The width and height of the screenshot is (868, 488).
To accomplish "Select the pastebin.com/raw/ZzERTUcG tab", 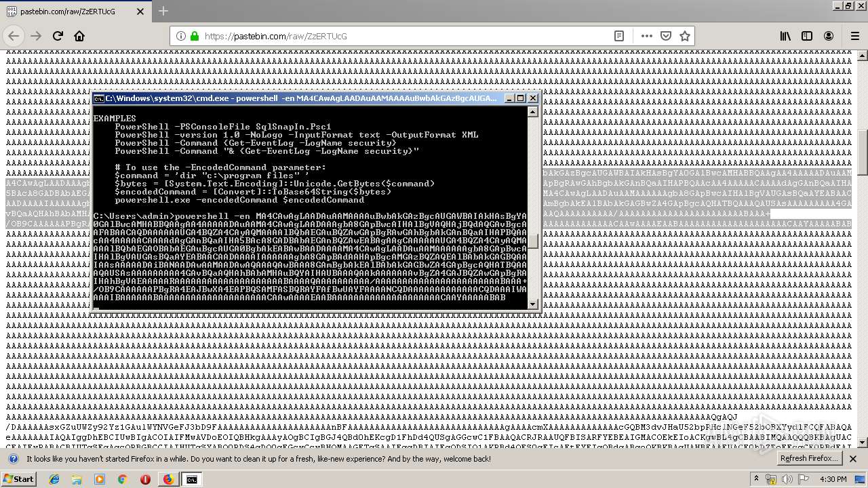I will 75,12.
